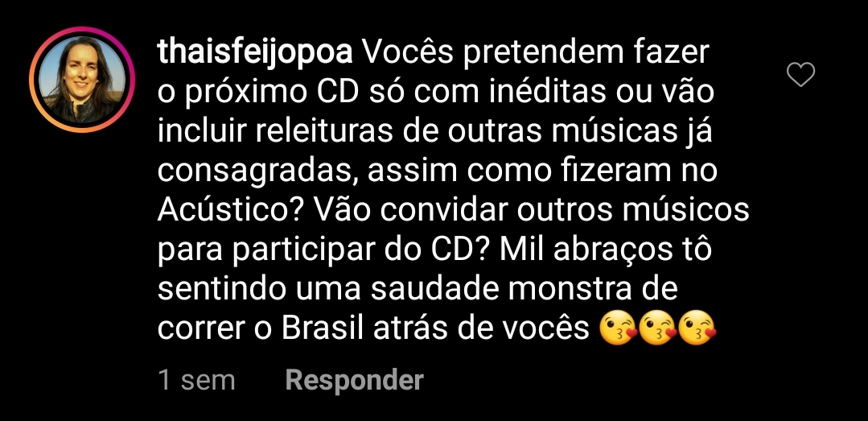Click the first kissing face emoji
The height and width of the screenshot is (421, 868).
[x=619, y=328]
